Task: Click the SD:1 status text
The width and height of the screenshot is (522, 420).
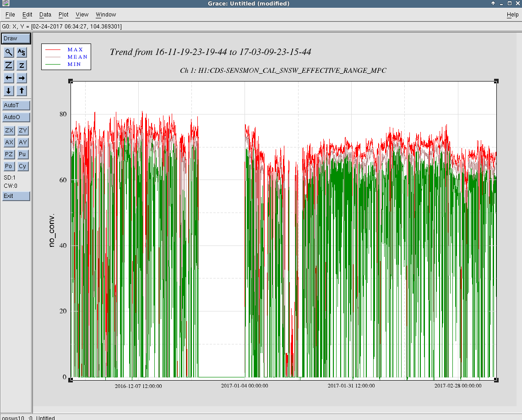Action: 10,178
